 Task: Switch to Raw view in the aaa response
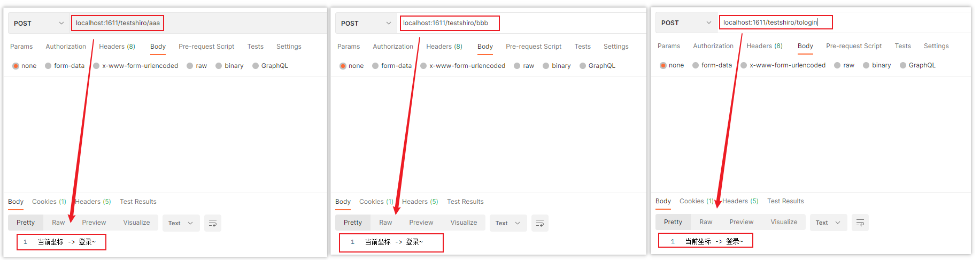tap(58, 223)
